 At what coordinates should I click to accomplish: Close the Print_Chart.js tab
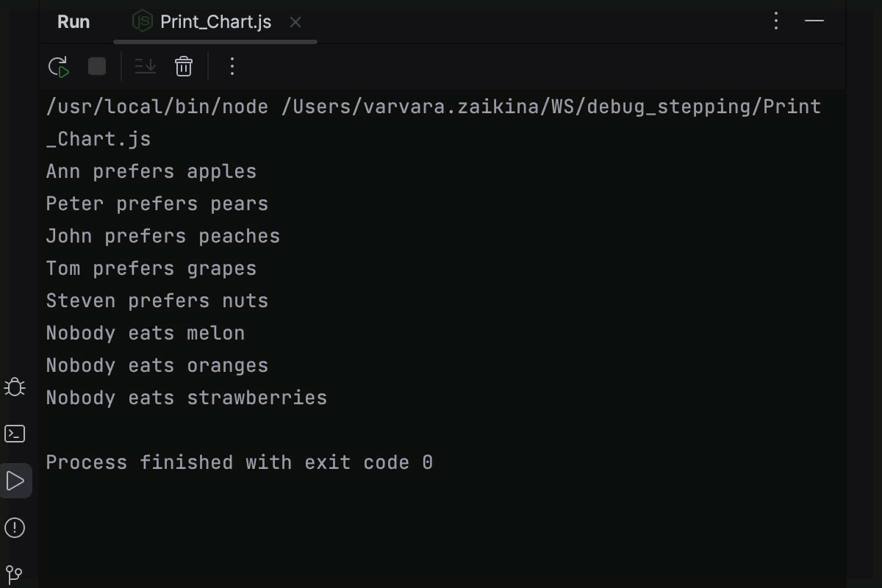tap(295, 22)
